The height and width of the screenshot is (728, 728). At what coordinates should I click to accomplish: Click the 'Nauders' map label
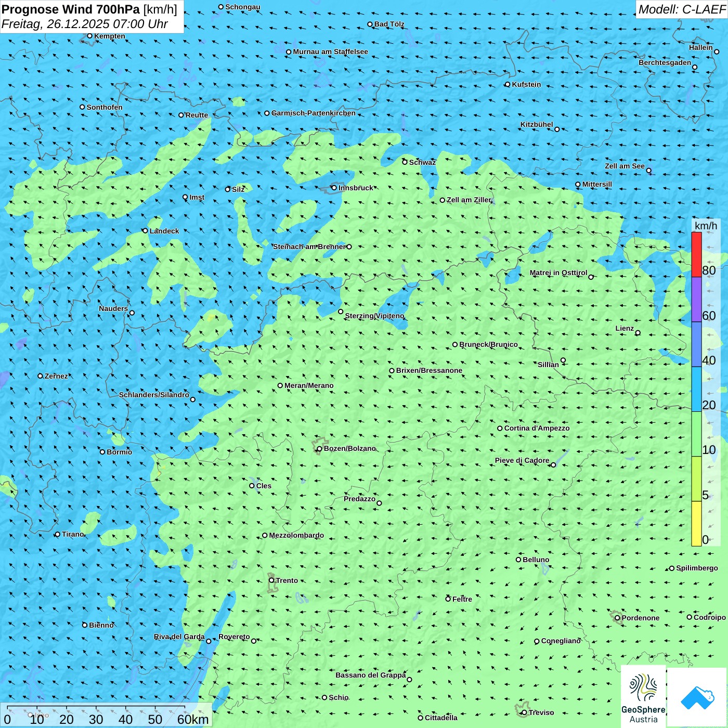pyautogui.click(x=113, y=309)
